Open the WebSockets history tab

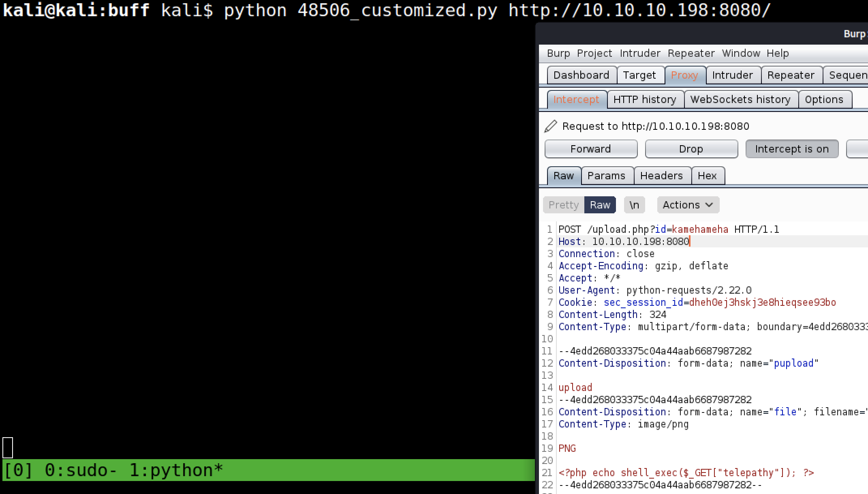click(740, 99)
